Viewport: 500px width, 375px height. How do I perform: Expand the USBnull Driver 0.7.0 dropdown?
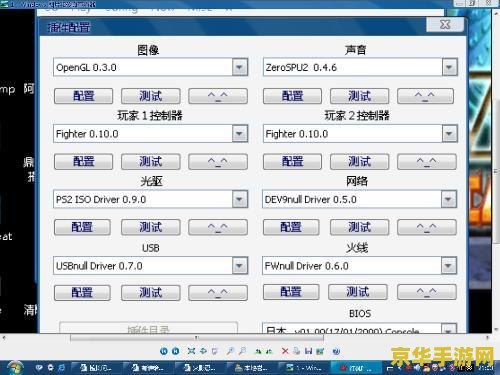240,266
